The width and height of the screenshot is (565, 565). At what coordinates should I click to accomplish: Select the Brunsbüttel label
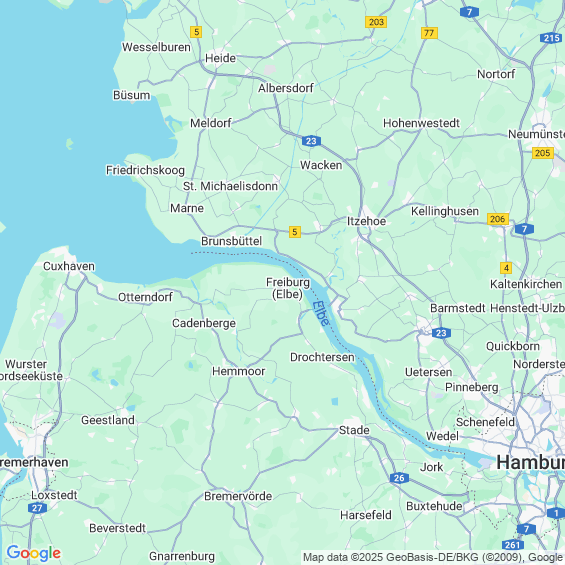pyautogui.click(x=231, y=241)
